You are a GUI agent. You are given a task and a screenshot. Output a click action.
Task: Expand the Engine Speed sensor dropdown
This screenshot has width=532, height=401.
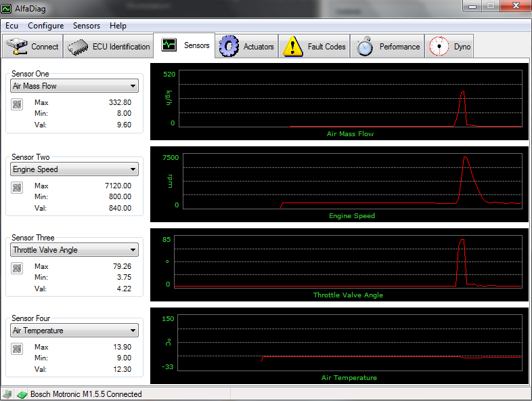74,169
